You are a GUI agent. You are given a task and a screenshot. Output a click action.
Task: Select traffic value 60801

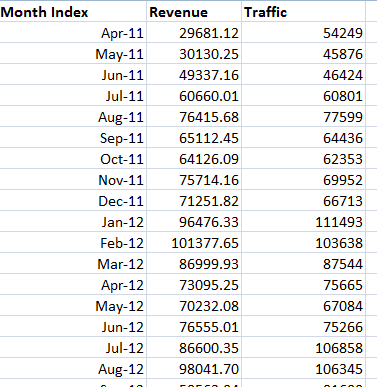click(x=303, y=96)
